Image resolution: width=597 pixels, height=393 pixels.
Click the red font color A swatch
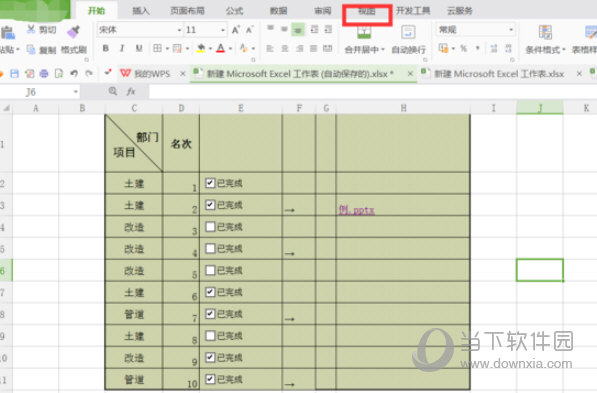point(220,48)
